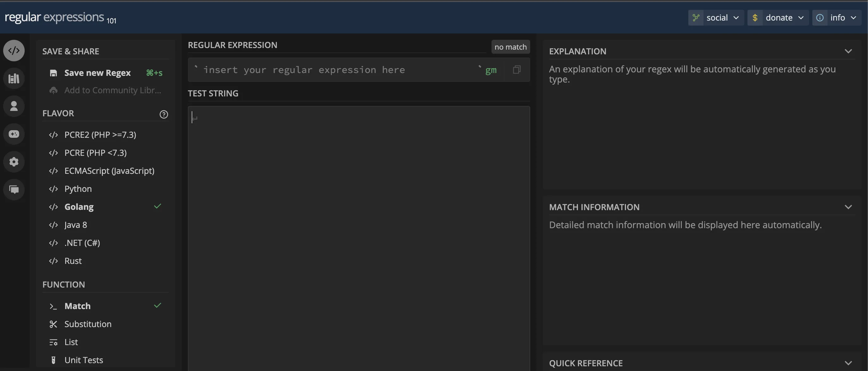Viewport: 868px width, 371px height.
Task: Select the Match function
Action: coord(105,306)
